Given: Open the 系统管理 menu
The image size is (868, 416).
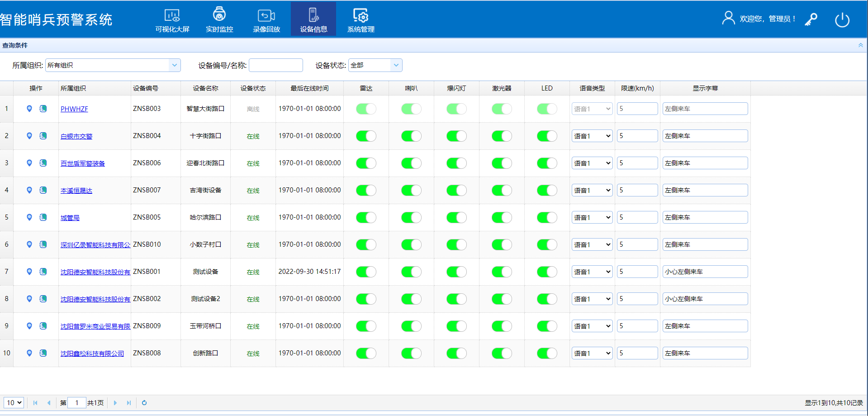Looking at the screenshot, I should [x=360, y=20].
